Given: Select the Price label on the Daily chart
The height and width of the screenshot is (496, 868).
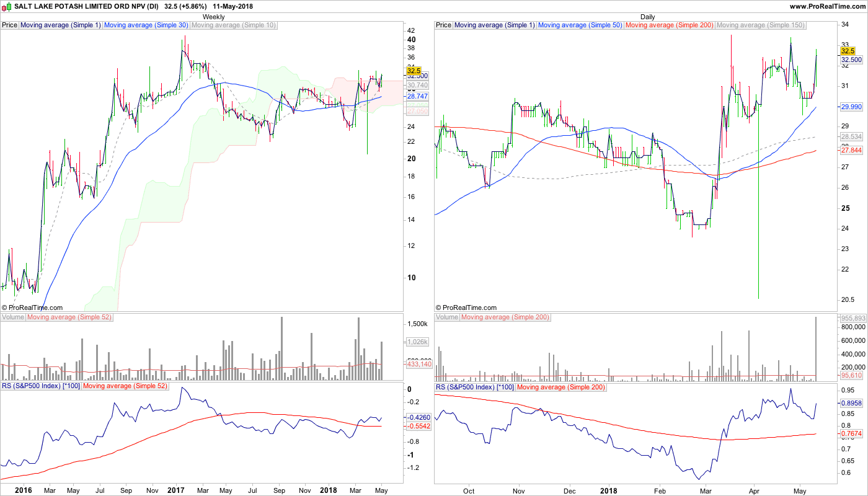Looking at the screenshot, I should click(444, 25).
